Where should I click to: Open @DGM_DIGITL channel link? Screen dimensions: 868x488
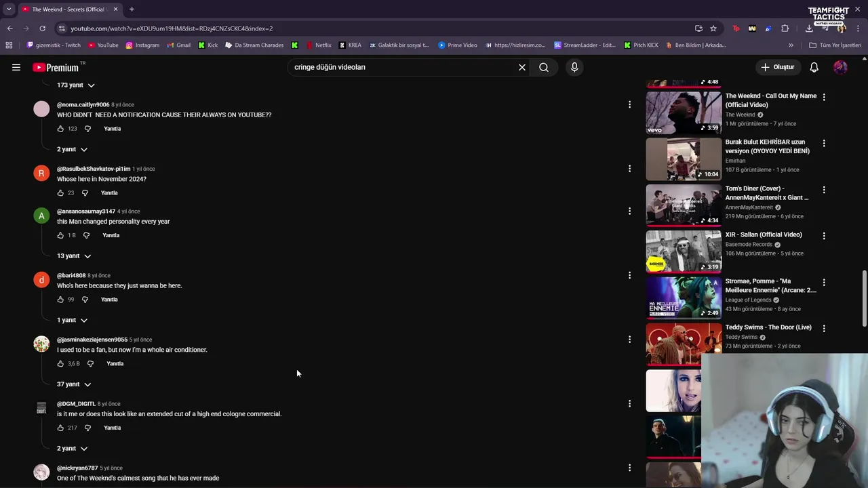click(x=76, y=404)
